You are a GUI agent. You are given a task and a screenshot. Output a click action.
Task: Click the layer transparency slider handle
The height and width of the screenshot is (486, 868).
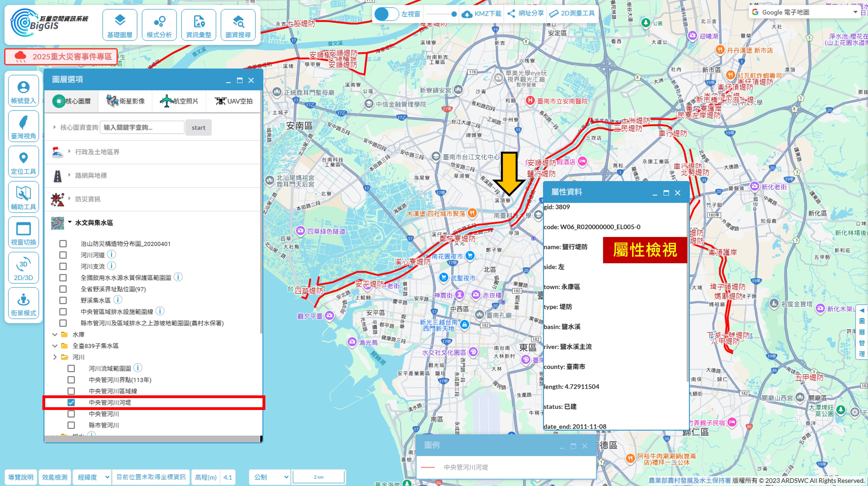454,14
